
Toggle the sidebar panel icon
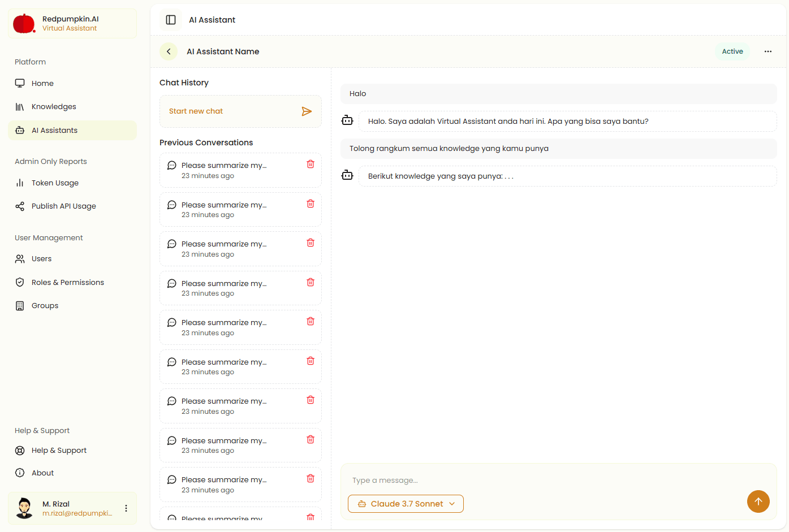pos(171,20)
